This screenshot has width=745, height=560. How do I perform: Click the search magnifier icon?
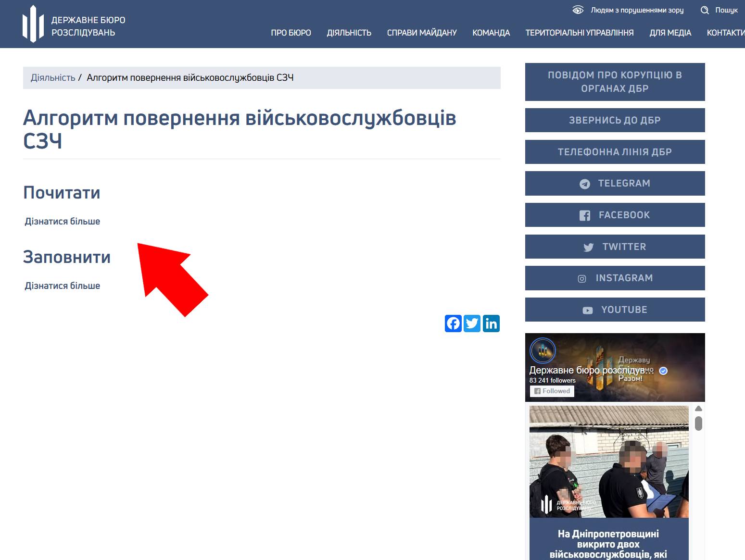tap(705, 10)
